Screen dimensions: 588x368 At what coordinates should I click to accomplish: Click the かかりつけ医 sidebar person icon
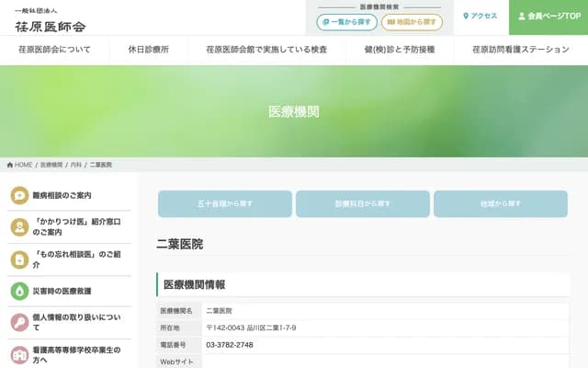tap(19, 227)
